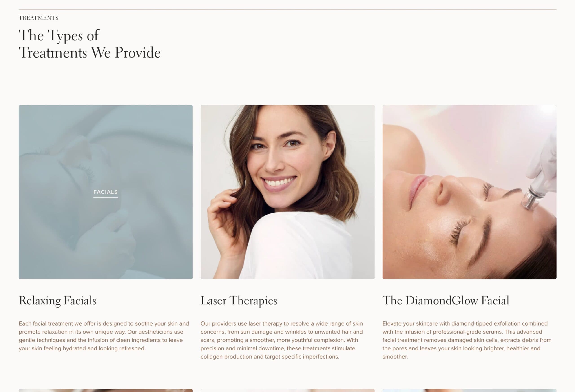Select the Relaxing Facials hovered image card

pos(106,192)
